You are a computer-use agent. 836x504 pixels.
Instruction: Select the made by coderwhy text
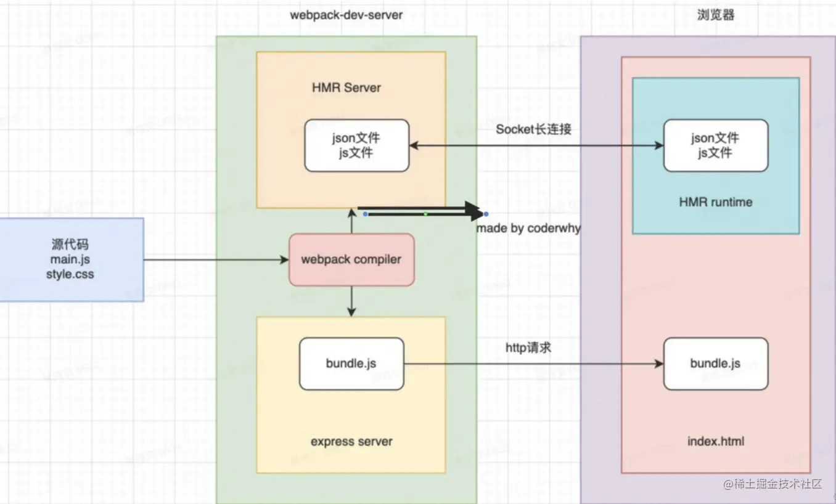coord(528,228)
